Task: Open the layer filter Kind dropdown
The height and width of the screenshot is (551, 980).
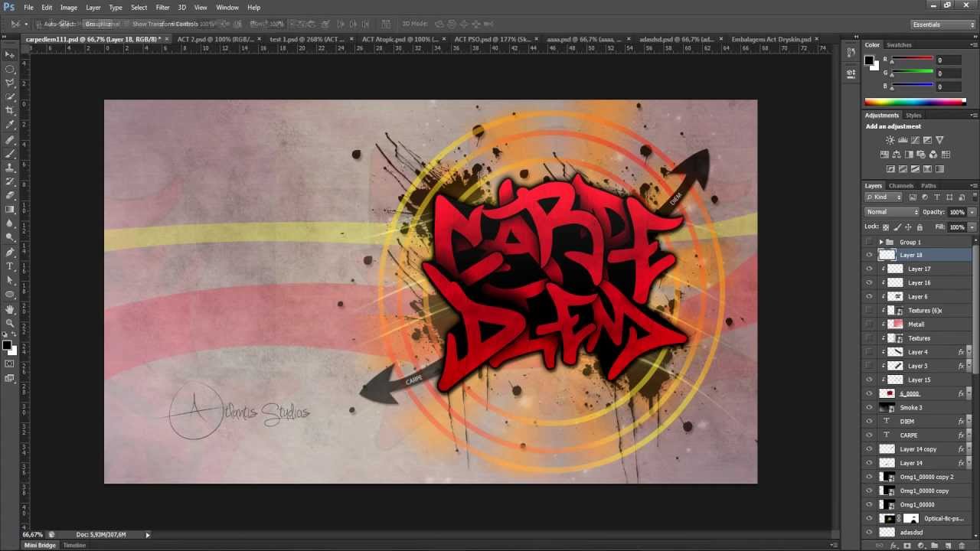Action: click(885, 197)
